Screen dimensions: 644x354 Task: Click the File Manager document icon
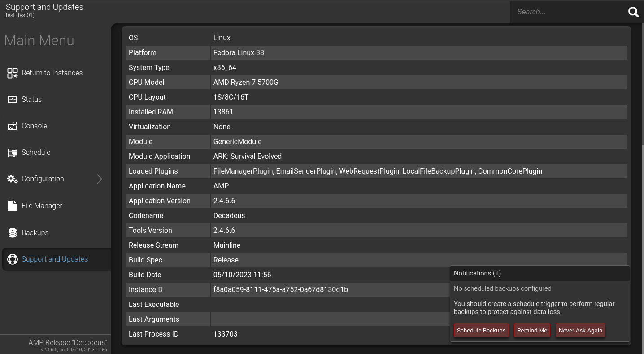click(x=13, y=205)
